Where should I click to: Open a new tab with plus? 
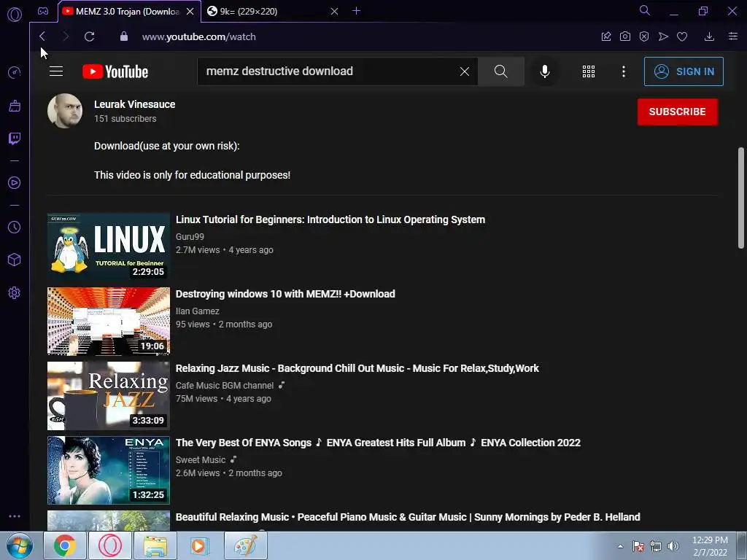click(x=356, y=11)
